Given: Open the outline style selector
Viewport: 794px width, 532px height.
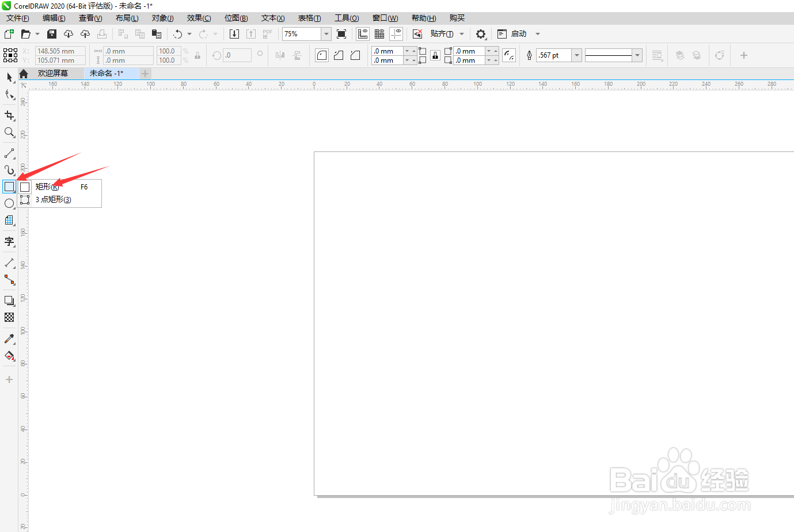Looking at the screenshot, I should point(638,55).
